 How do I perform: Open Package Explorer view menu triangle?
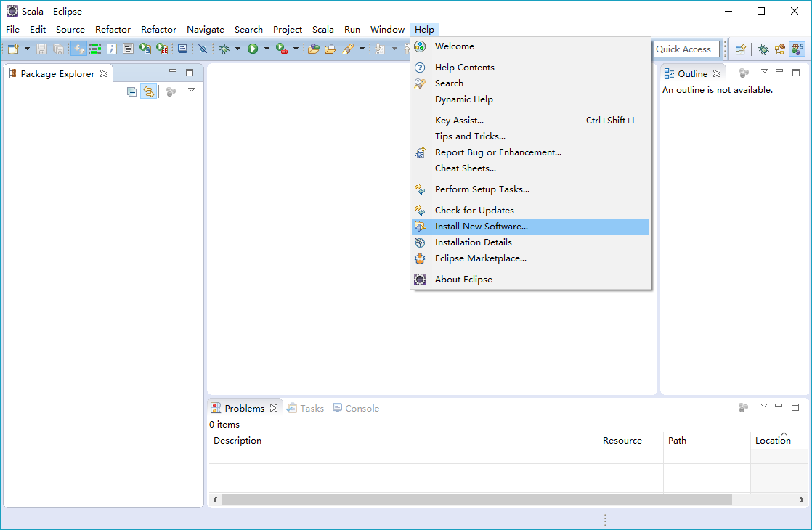tap(192, 90)
